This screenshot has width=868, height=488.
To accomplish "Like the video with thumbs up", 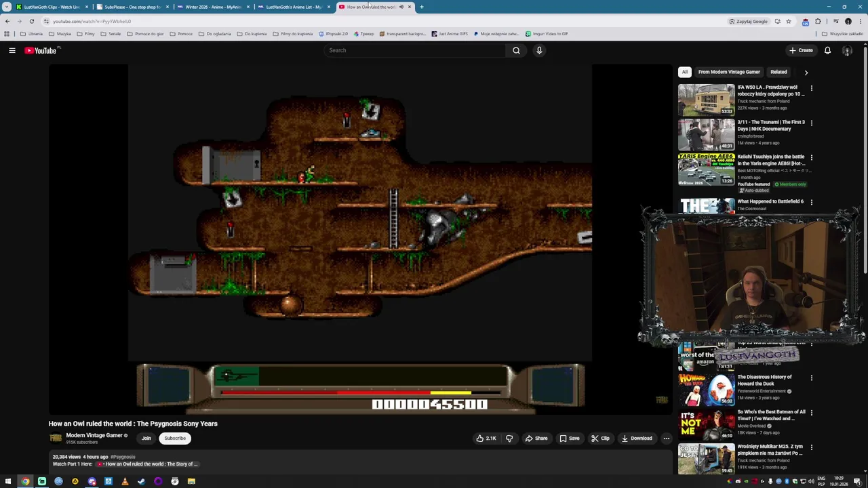I will coord(486,438).
